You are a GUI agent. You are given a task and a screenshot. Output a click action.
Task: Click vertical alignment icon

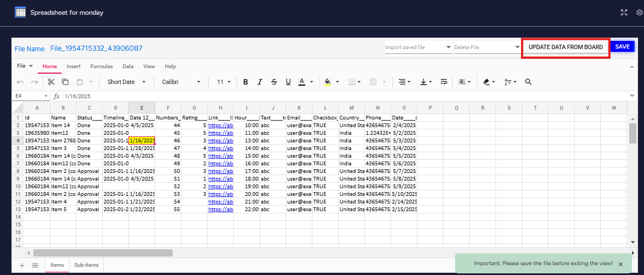point(423,82)
